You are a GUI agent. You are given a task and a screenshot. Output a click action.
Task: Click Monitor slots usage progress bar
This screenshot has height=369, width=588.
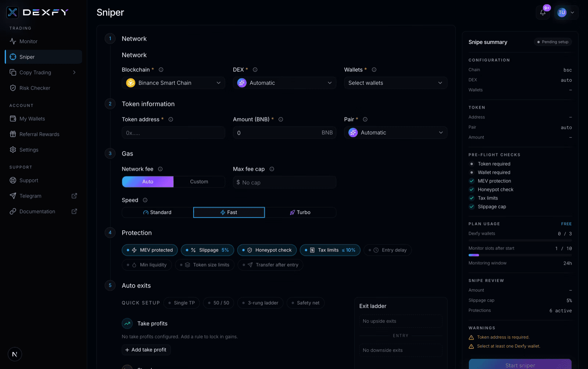click(x=520, y=255)
